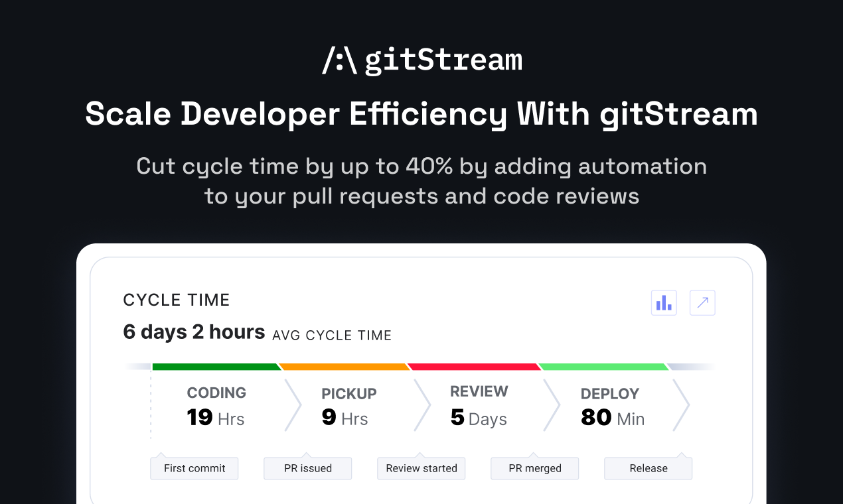Click the 5 Days review value

point(479,418)
